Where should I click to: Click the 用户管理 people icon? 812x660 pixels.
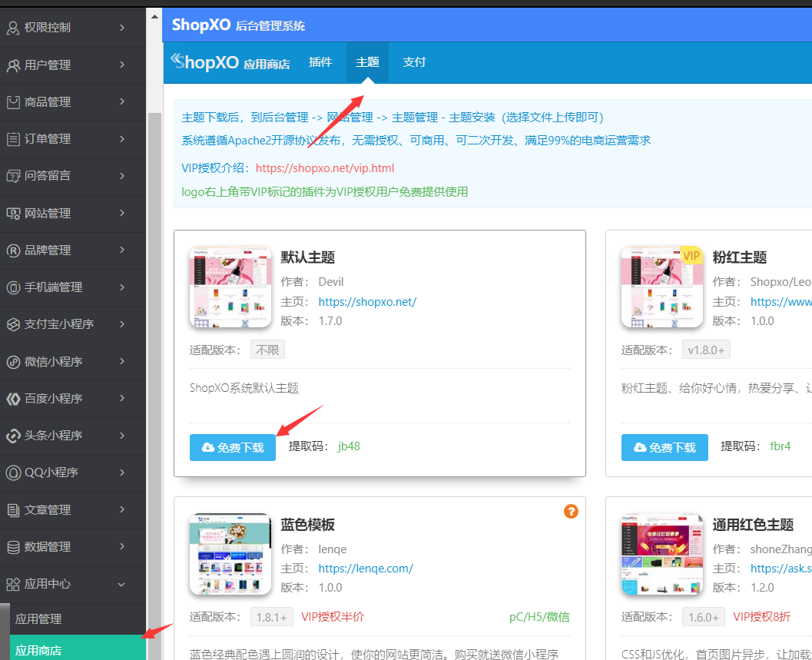pyautogui.click(x=13, y=65)
